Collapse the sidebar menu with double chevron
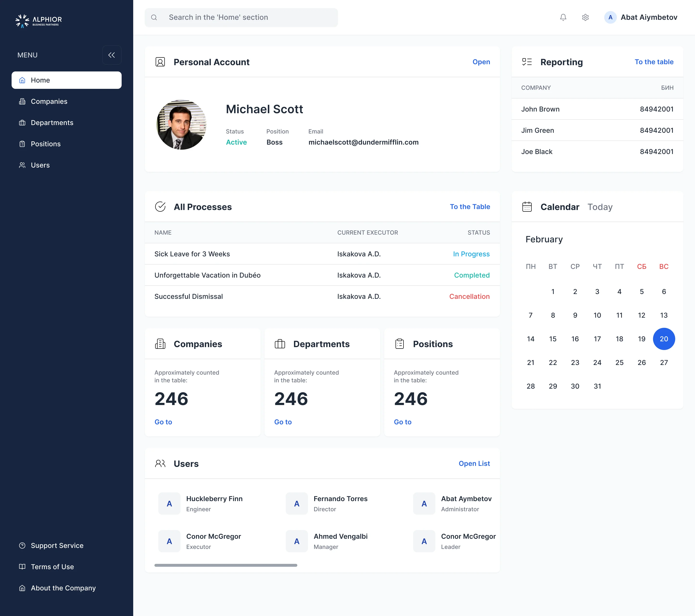This screenshot has width=695, height=616. 111,55
